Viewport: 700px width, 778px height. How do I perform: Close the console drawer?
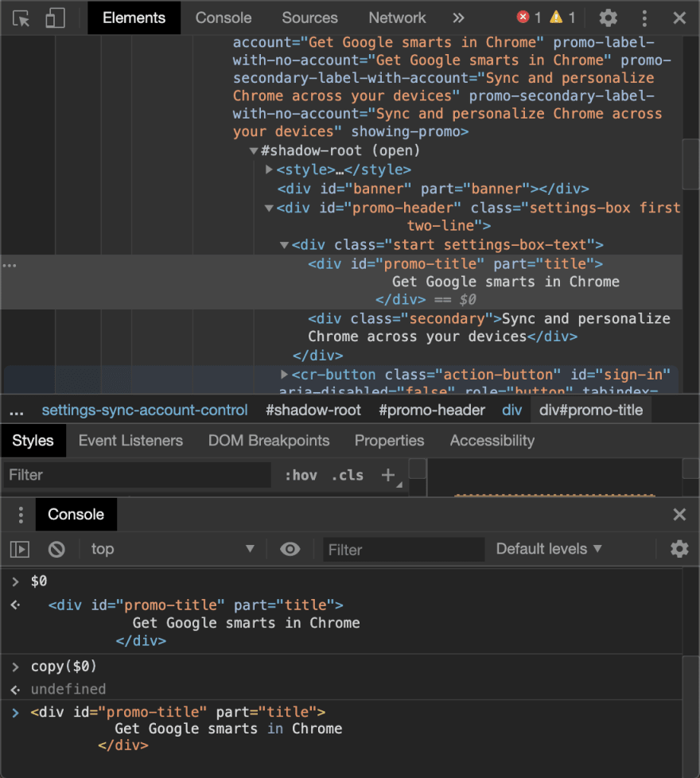coord(679,515)
